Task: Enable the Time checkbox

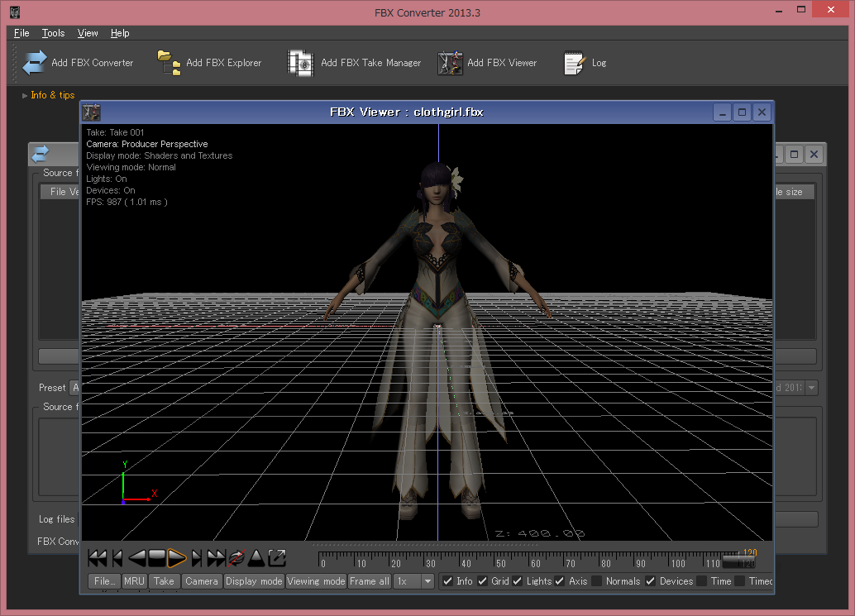Action: tap(702, 581)
